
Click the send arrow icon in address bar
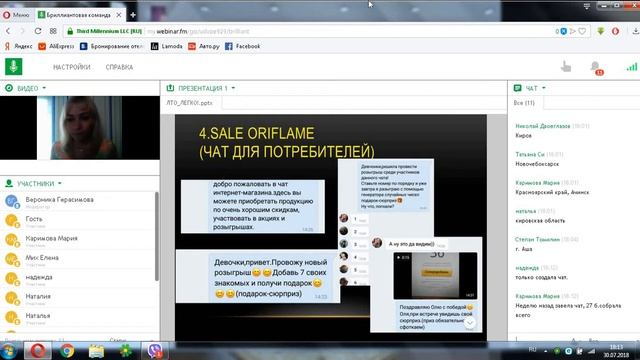click(573, 31)
